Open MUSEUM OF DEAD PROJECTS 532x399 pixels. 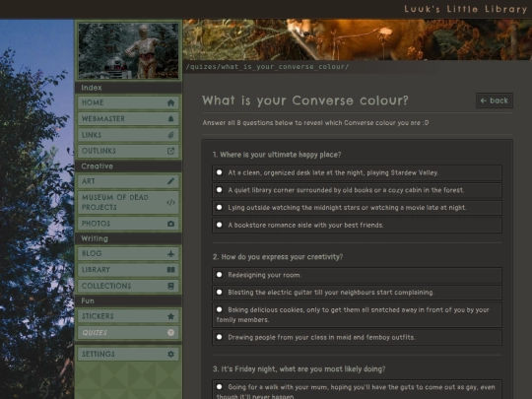tap(128, 203)
